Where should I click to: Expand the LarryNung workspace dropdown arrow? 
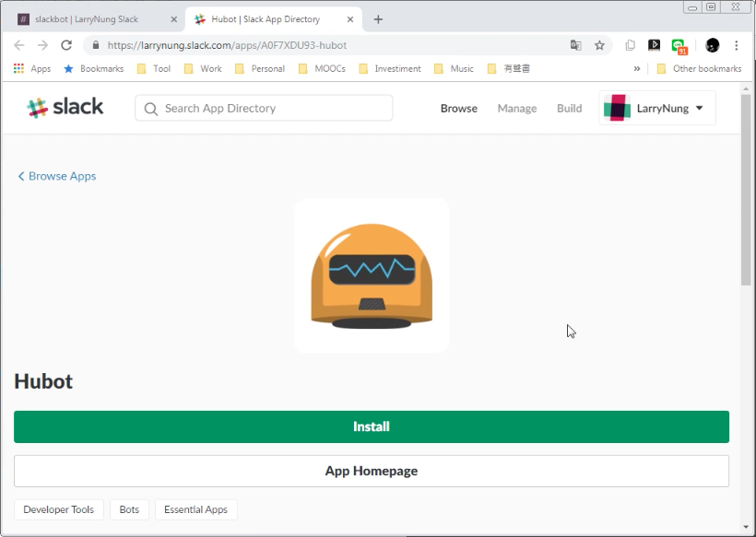tap(699, 109)
